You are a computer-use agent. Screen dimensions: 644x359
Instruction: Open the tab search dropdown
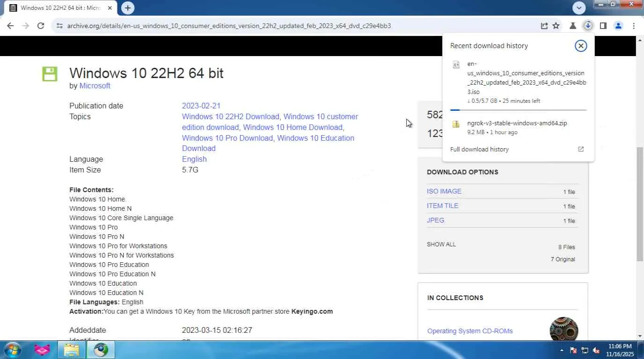click(x=579, y=8)
